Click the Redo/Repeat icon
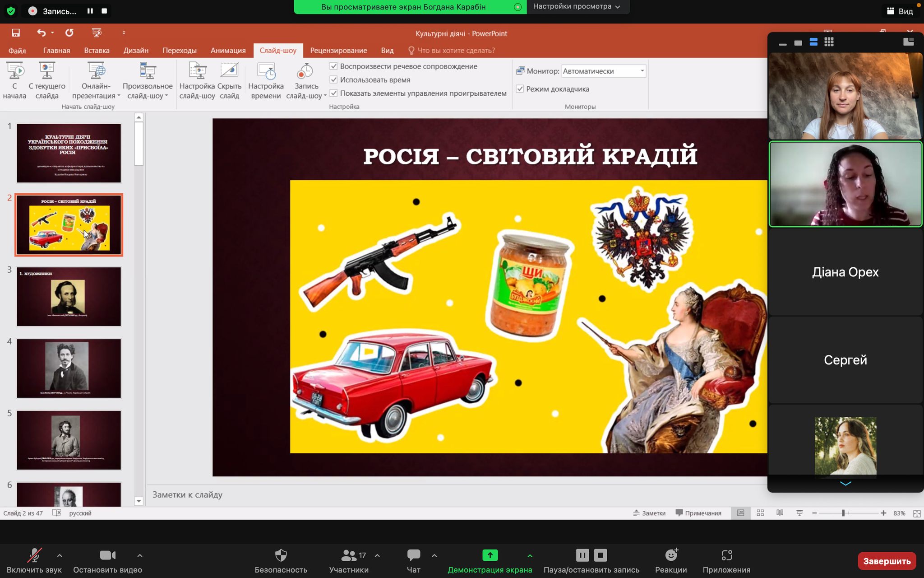The height and width of the screenshot is (578, 924). [x=69, y=33]
